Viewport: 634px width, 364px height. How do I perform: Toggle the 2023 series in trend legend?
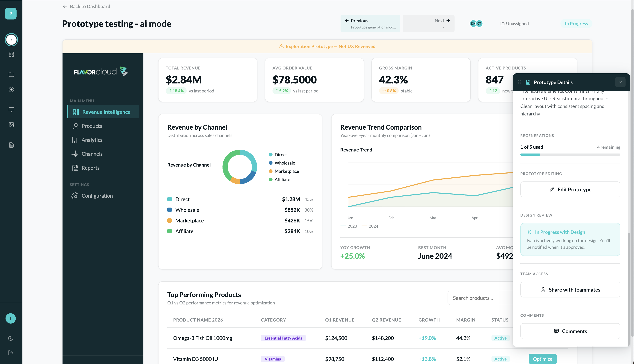[x=349, y=226]
